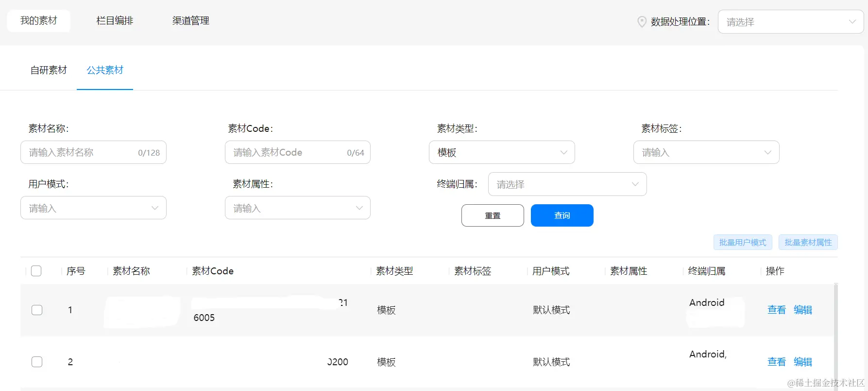
Task: Click the location pin icon beside 数据处理位置
Action: [x=642, y=22]
